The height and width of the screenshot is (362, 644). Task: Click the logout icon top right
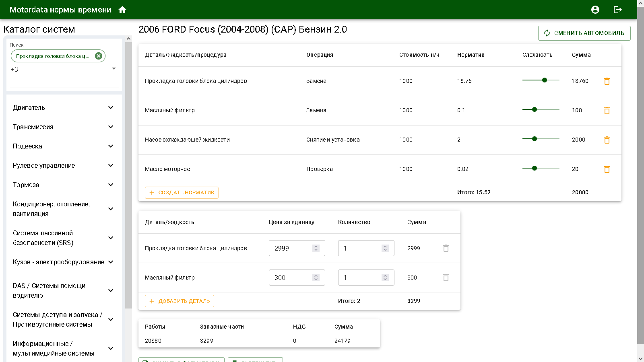click(x=618, y=9)
